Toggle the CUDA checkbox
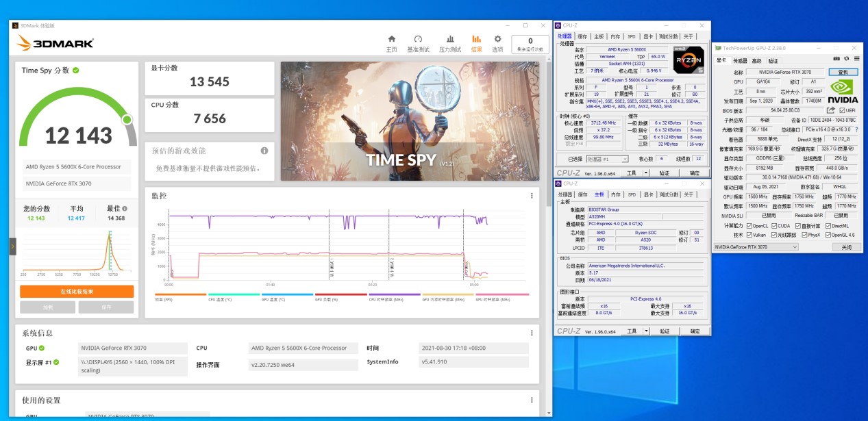Viewport: 868px width, 421px height. tap(774, 225)
